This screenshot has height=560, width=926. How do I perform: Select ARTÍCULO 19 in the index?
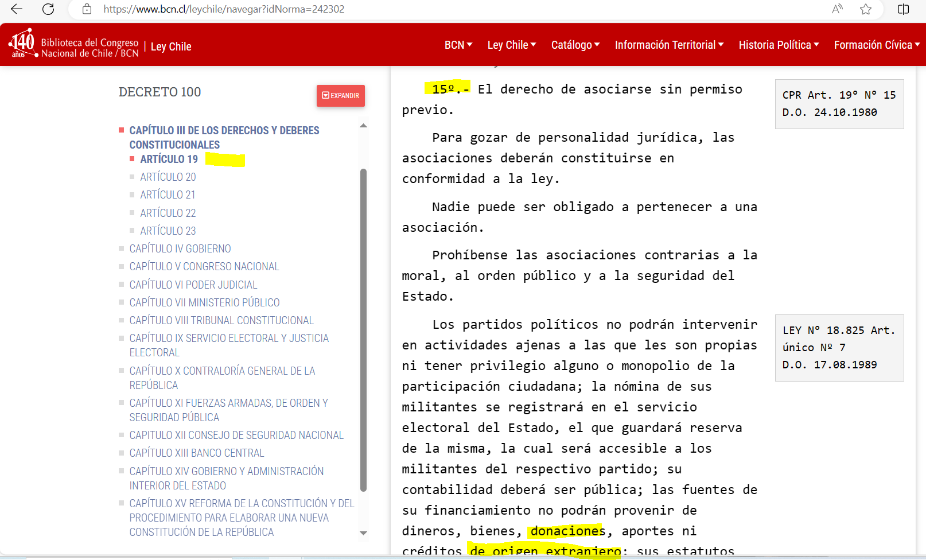click(169, 159)
